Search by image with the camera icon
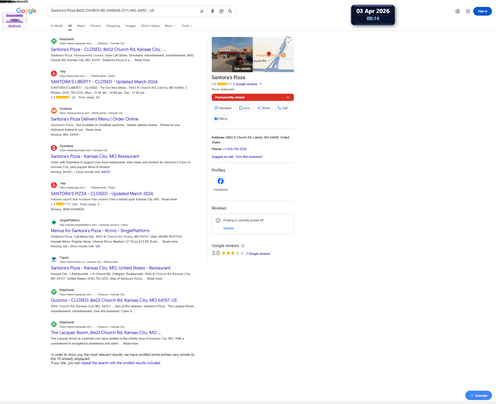This screenshot has height=404, width=500. 221,11
